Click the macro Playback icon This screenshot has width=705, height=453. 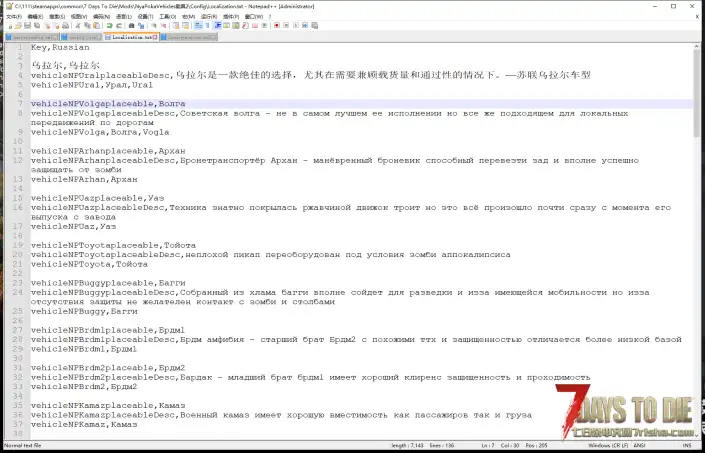coord(295,26)
